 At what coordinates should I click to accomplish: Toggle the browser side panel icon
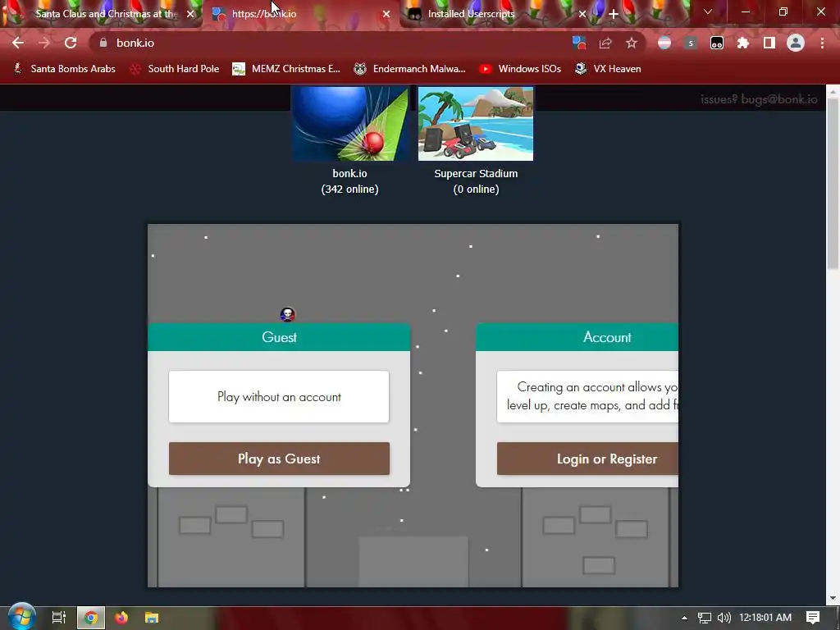point(769,43)
